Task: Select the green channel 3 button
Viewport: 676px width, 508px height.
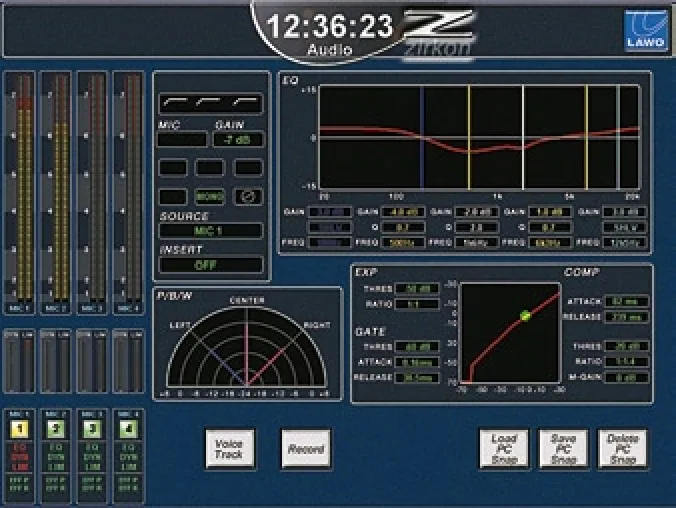Action: [92, 429]
